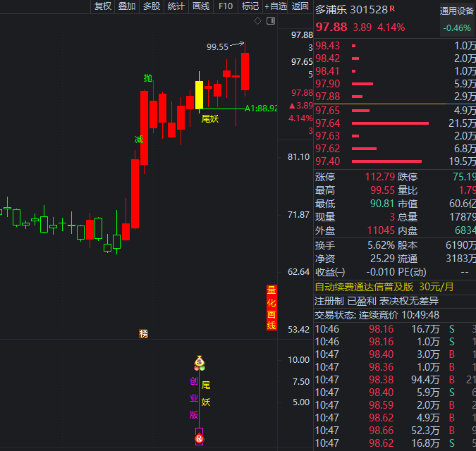476x451 pixels.
Task: Click the money bag indicator icon
Action: click(200, 363)
